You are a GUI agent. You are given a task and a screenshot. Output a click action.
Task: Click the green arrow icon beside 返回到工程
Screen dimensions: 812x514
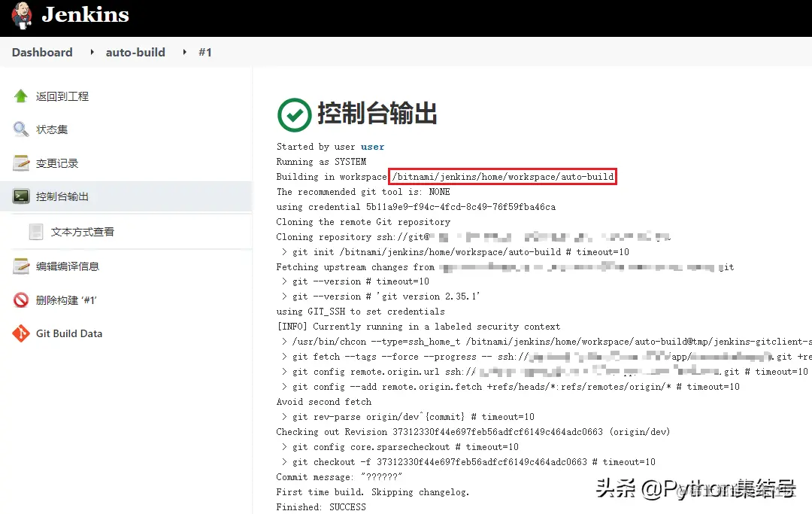click(x=20, y=96)
